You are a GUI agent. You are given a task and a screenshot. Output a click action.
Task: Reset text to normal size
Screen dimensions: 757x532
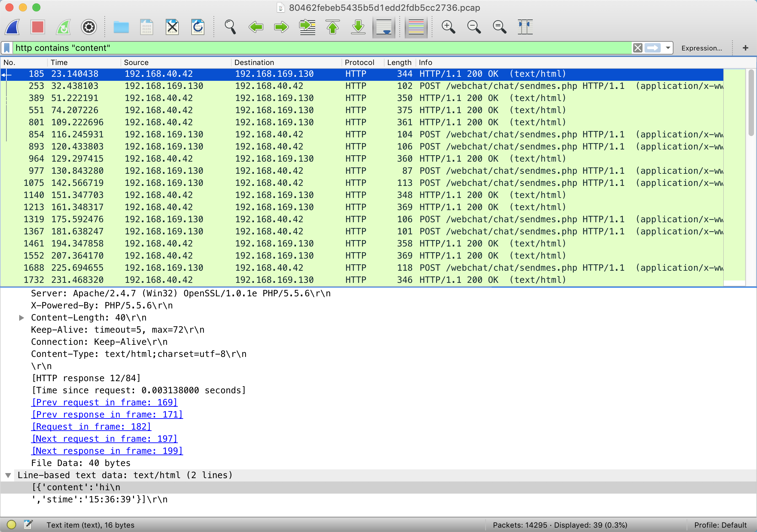(x=500, y=27)
